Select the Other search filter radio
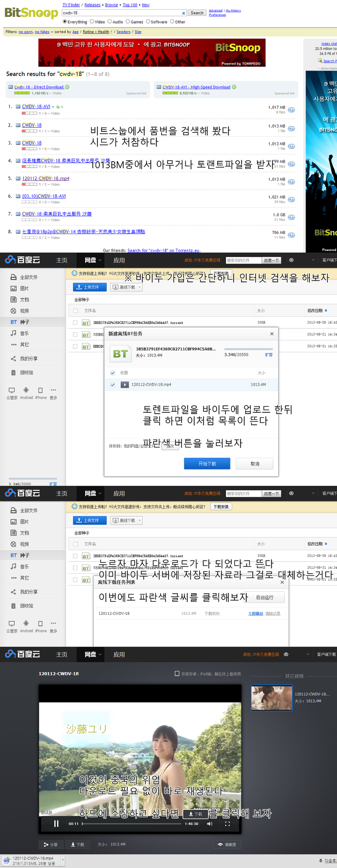 coord(172,22)
